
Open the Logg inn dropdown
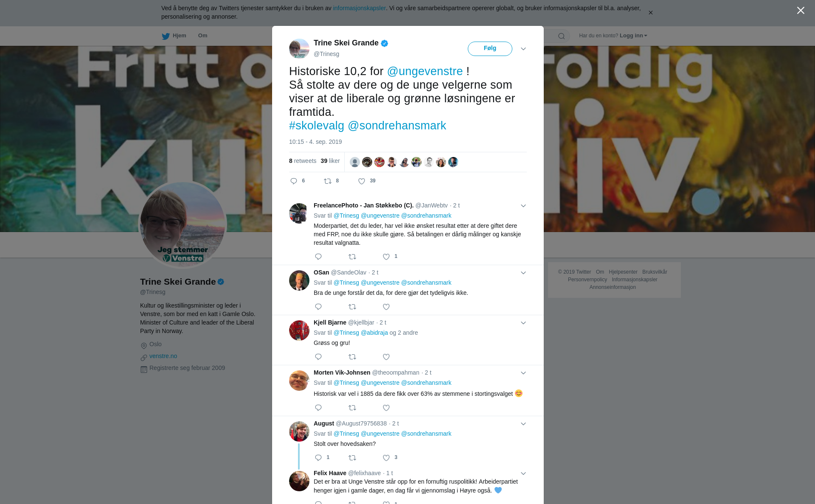coord(633,36)
